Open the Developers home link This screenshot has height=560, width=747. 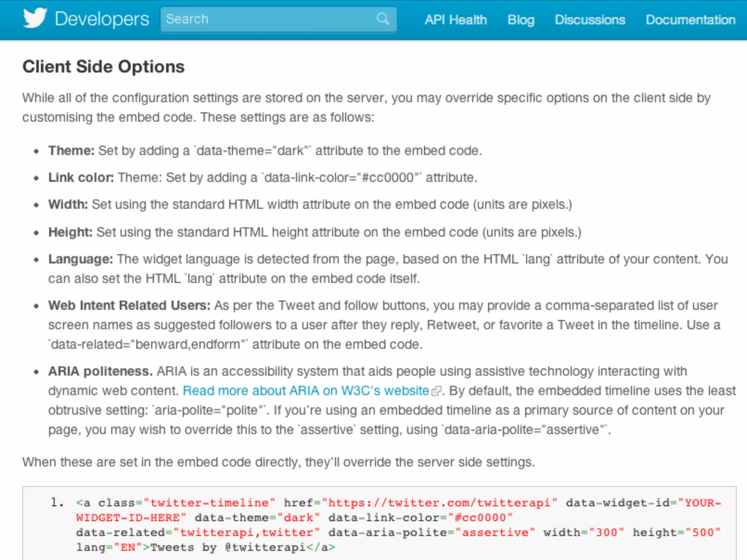tap(102, 19)
